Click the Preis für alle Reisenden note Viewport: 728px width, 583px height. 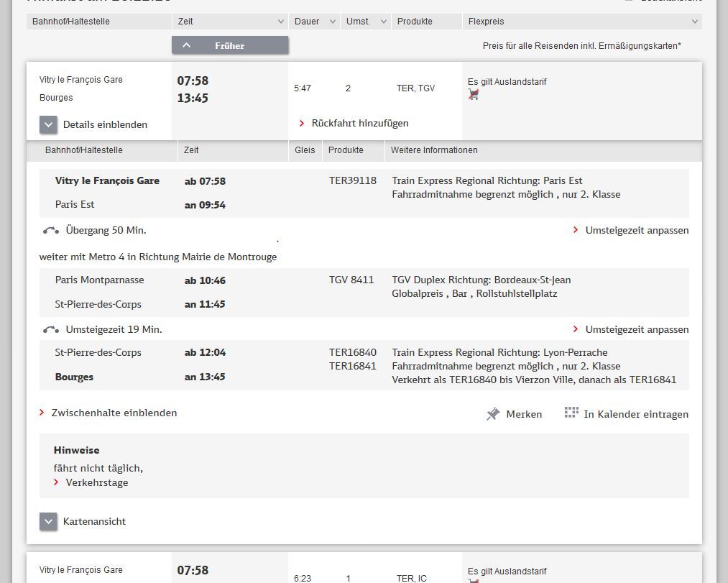pos(581,45)
